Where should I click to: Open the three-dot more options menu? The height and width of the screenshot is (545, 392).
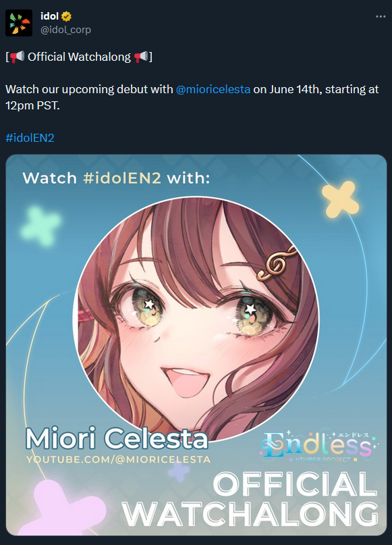(381, 17)
